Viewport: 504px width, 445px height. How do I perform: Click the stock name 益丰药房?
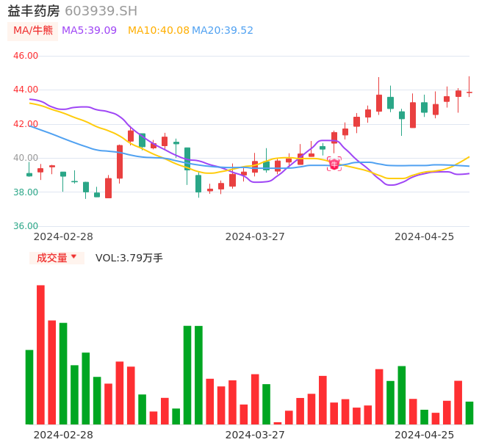coord(34,11)
